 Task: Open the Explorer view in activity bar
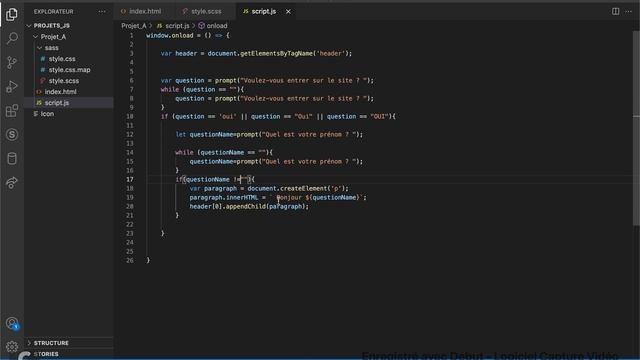coord(12,14)
